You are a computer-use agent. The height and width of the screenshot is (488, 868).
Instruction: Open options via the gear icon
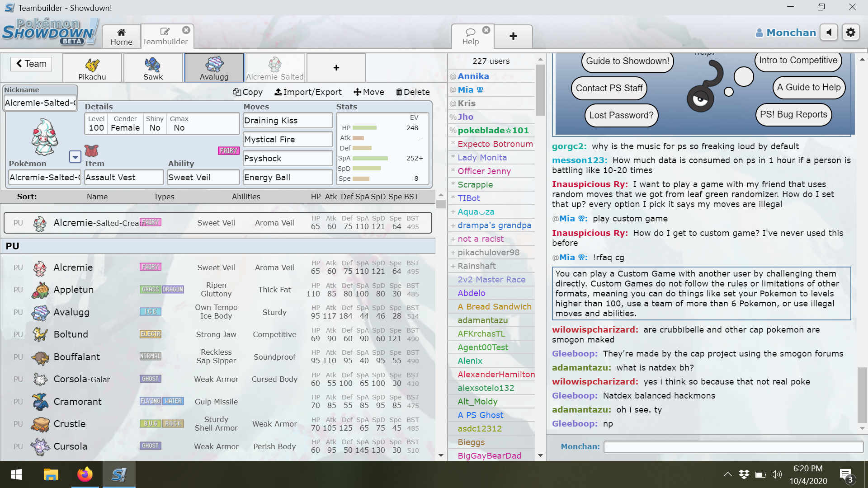850,33
